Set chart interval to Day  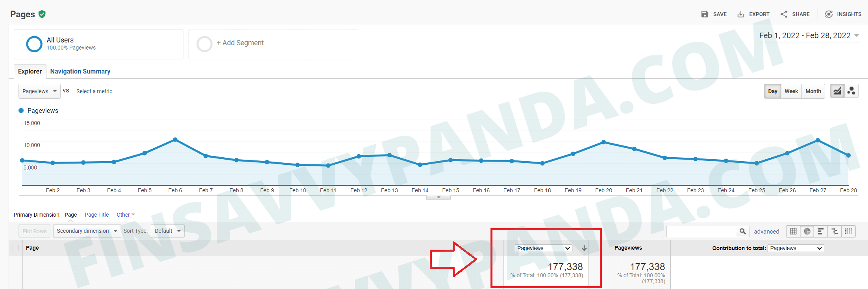click(x=772, y=91)
